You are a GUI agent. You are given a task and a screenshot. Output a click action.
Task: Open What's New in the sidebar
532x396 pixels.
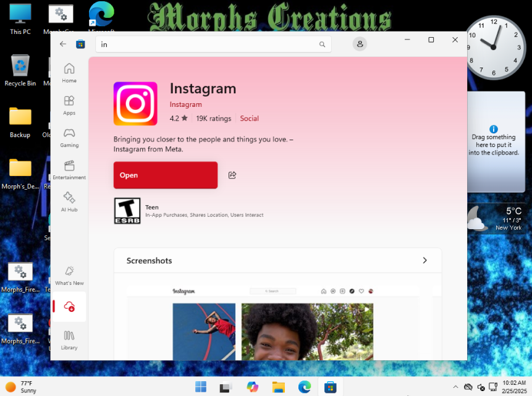69,276
